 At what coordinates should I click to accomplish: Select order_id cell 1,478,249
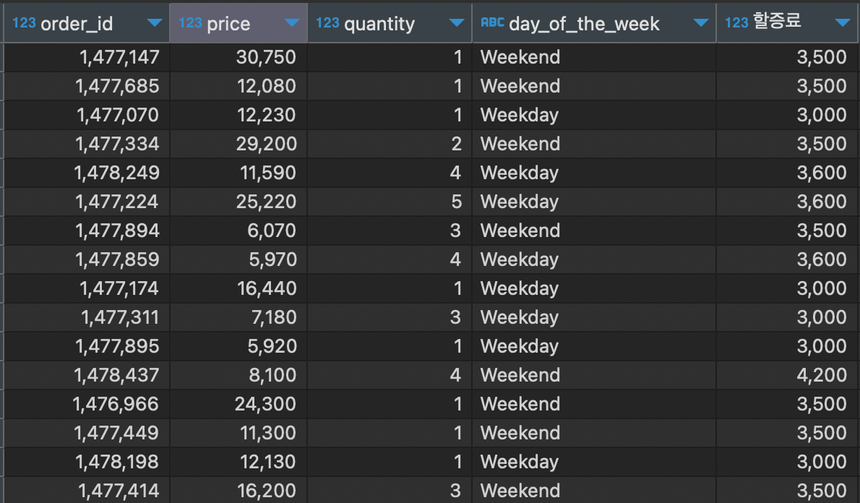87,173
